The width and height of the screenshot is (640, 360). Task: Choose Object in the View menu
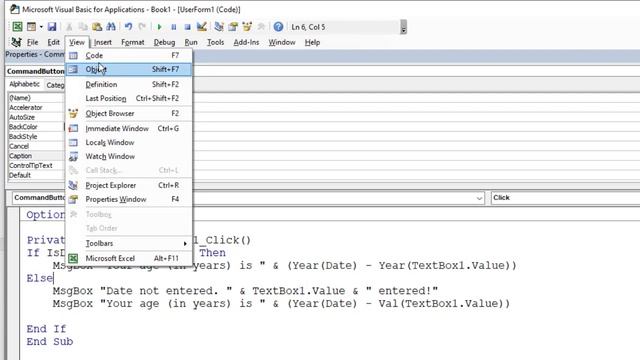tap(129, 69)
